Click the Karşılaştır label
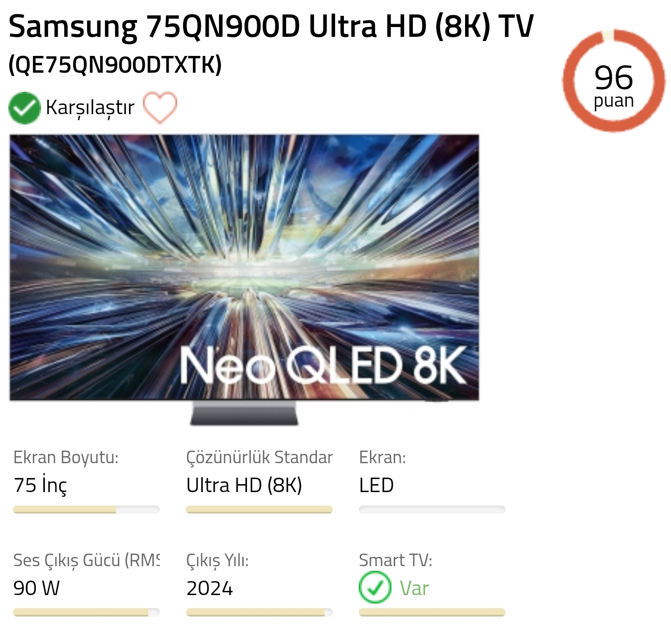The height and width of the screenshot is (644, 671). point(90,108)
